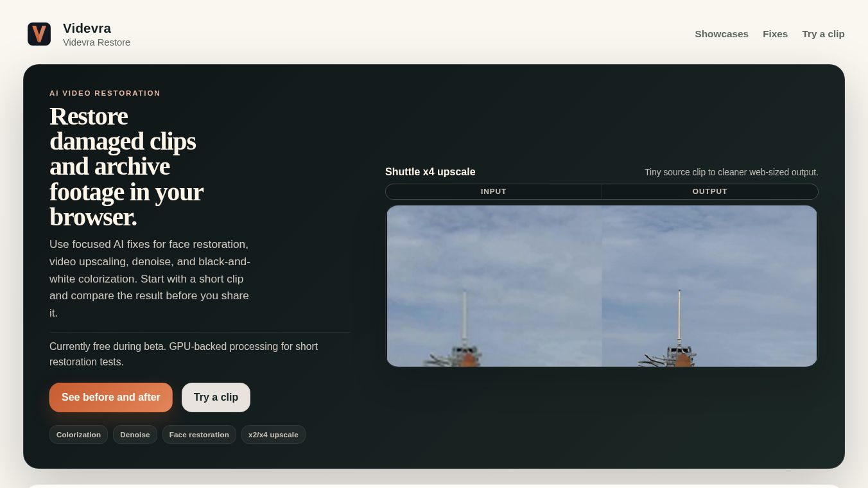Go to the Fixes nav link
The width and height of the screenshot is (868, 488).
pyautogui.click(x=775, y=34)
